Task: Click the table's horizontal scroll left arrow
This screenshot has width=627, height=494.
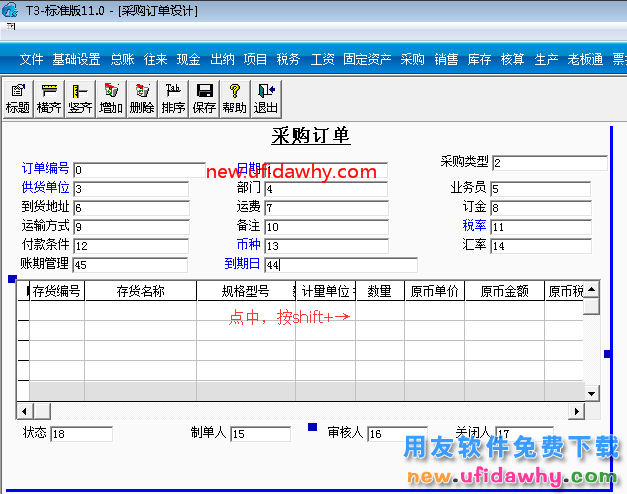Action: pos(24,411)
